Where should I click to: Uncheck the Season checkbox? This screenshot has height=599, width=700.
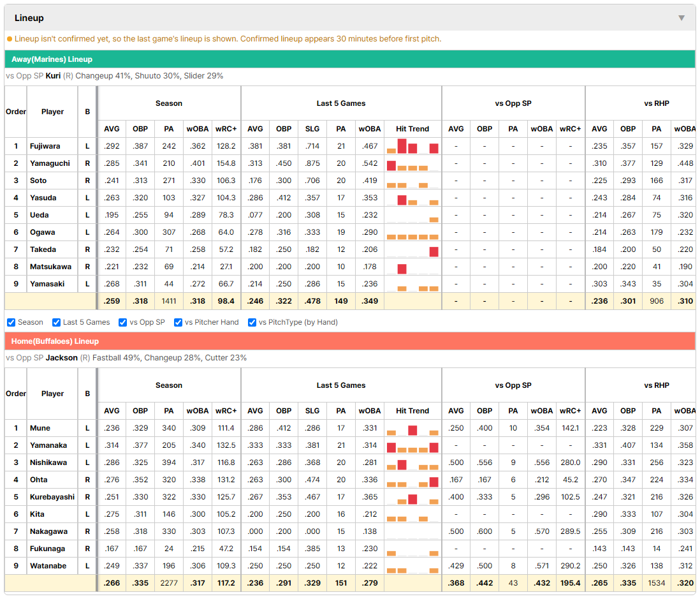pyautogui.click(x=11, y=323)
